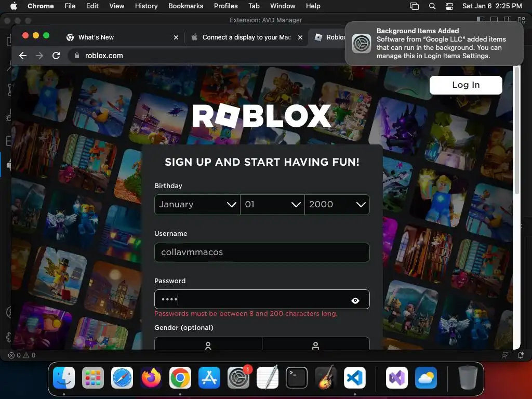The image size is (532, 399).
Task: Open GarageBand from the dock
Action: pyautogui.click(x=326, y=378)
